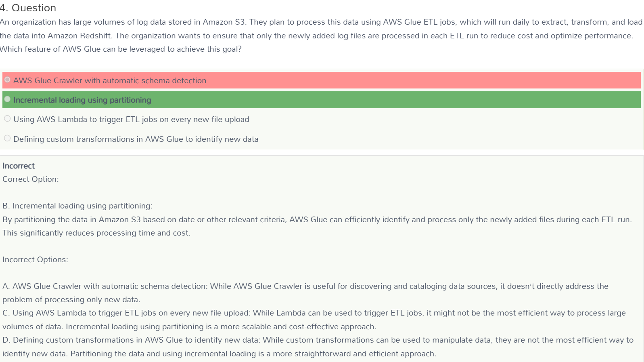Click the partitioning explanation paragraph about Amazon S3

[317, 220]
